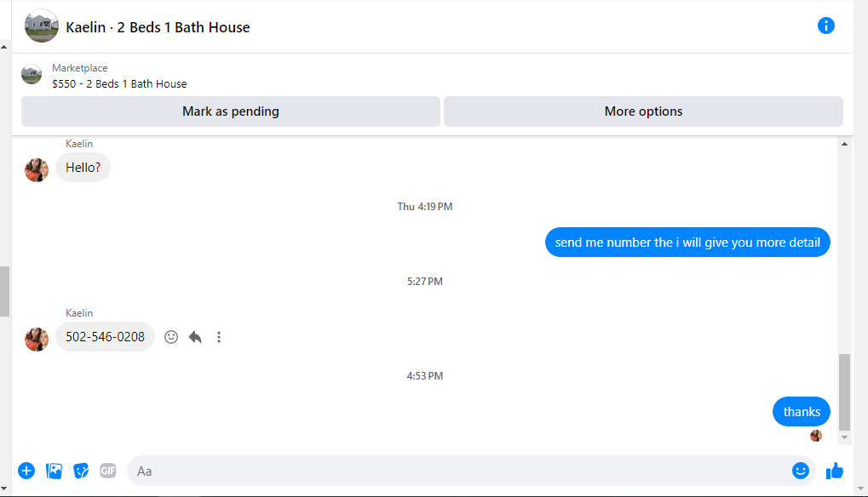Click chat scrollbar up arrow
The height and width of the screenshot is (497, 868).
(x=844, y=144)
